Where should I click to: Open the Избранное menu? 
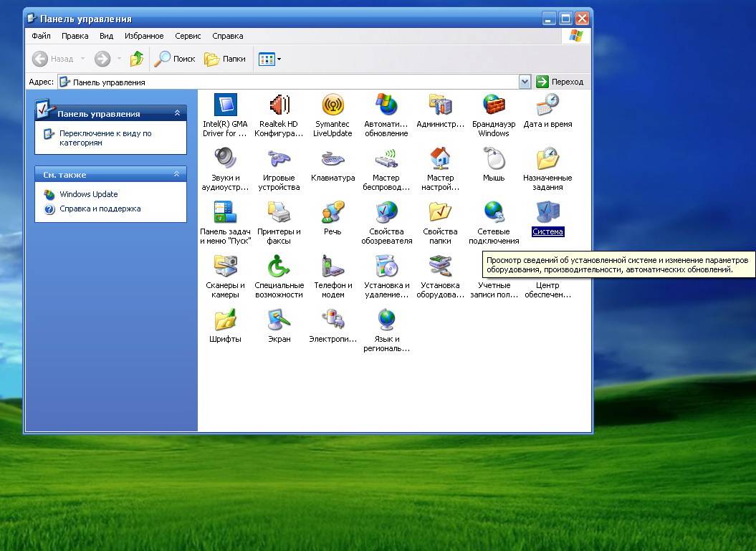pos(144,36)
